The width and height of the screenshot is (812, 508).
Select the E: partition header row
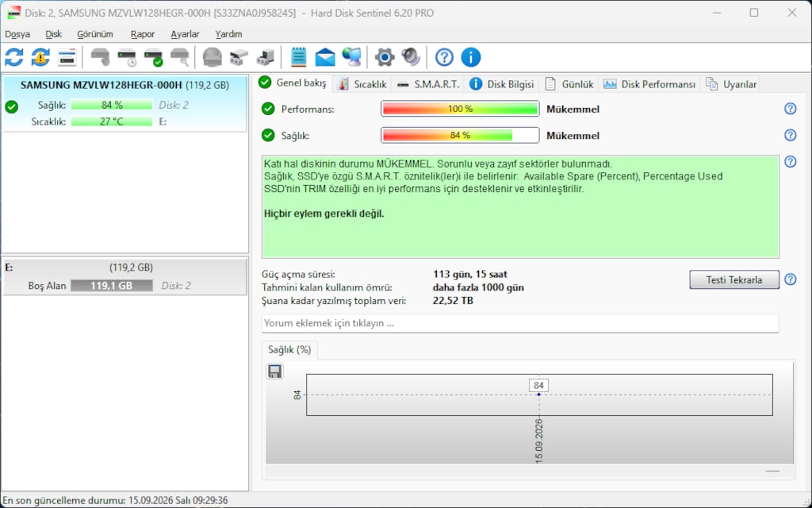[124, 267]
